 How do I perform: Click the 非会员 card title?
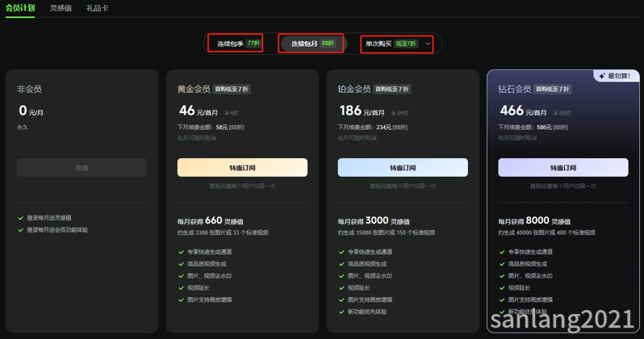[x=29, y=89]
